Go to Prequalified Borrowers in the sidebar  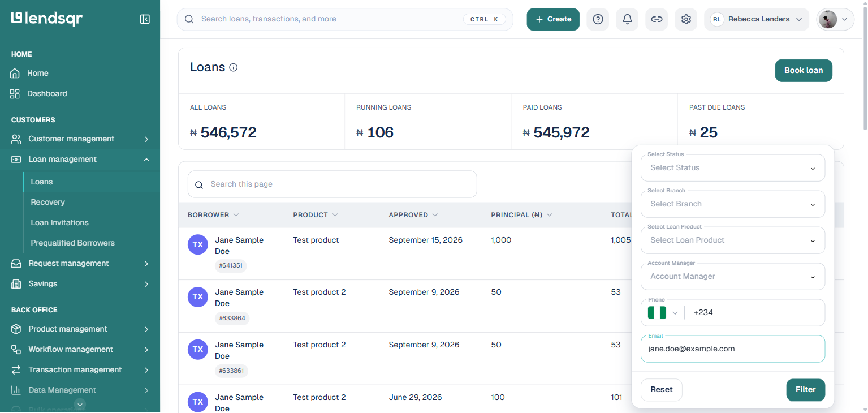coord(73,243)
